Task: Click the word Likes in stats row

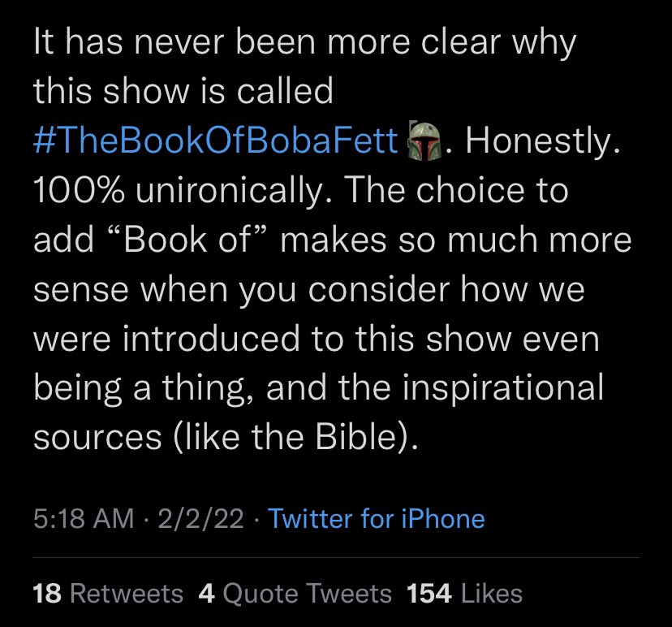Action: tap(492, 594)
